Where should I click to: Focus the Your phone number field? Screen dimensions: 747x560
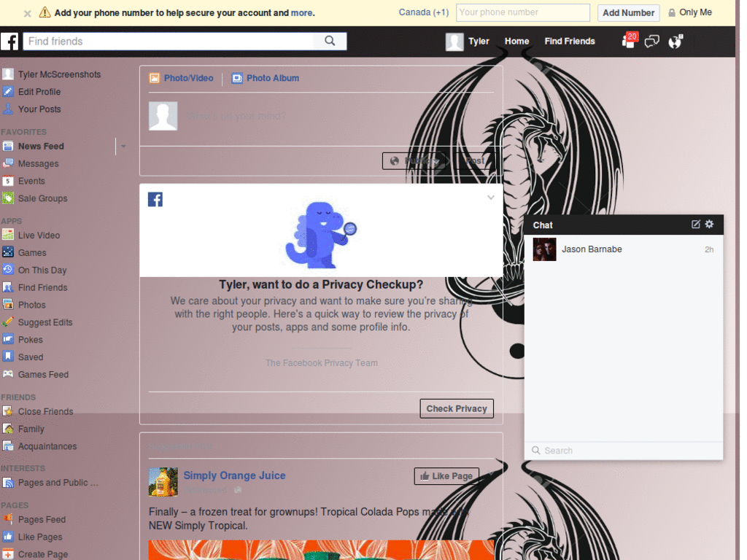coord(522,12)
